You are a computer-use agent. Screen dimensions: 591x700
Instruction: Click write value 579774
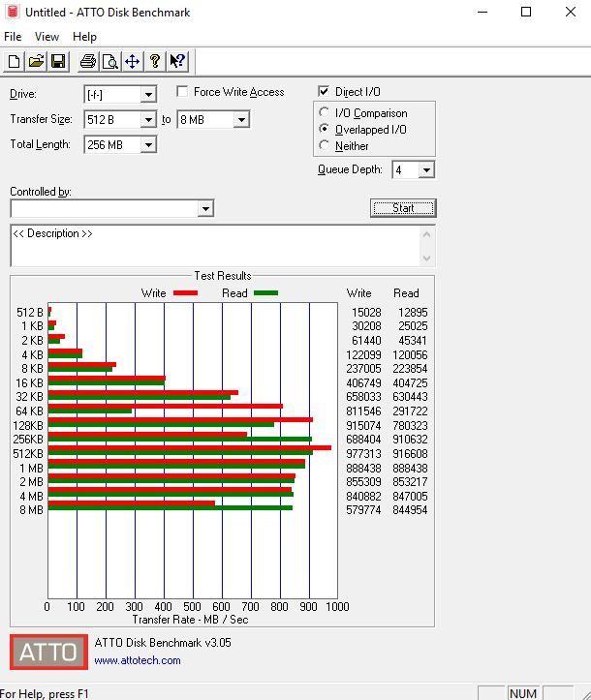point(363,510)
